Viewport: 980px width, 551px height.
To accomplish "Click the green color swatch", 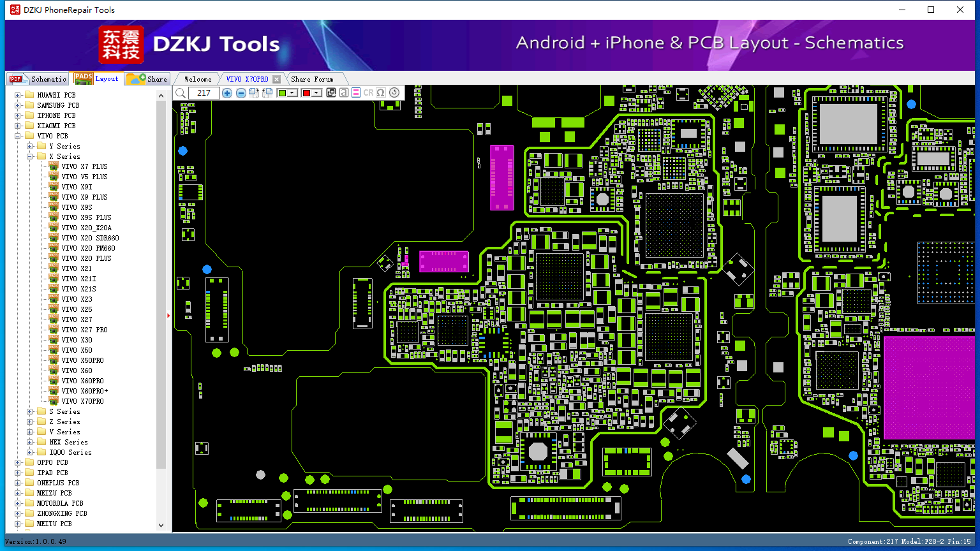I will click(x=283, y=93).
